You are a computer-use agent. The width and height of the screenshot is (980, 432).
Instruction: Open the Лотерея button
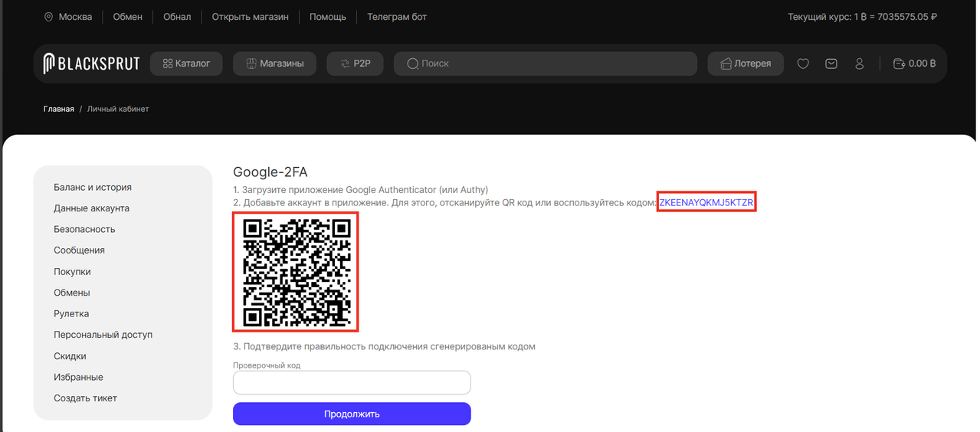pos(746,64)
